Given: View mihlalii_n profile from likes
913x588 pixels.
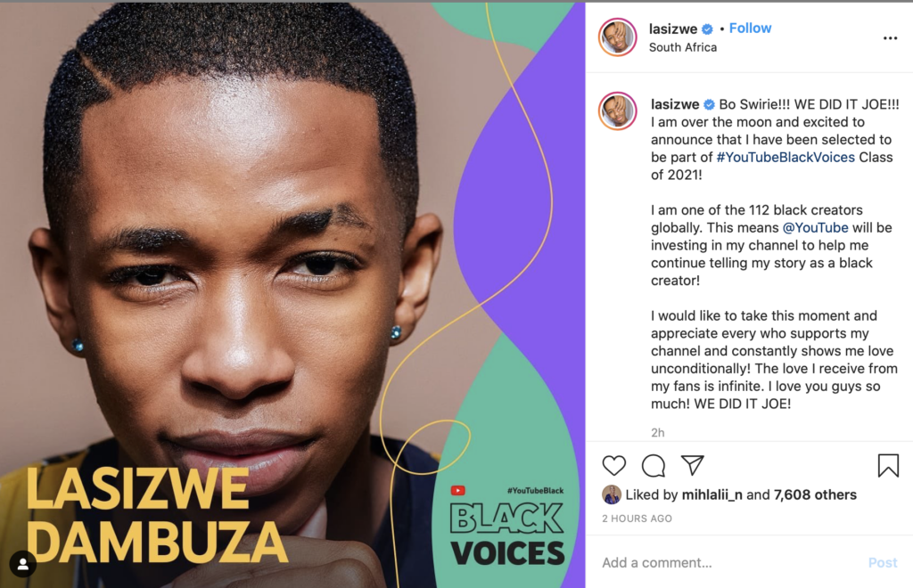Looking at the screenshot, I should coord(711,494).
